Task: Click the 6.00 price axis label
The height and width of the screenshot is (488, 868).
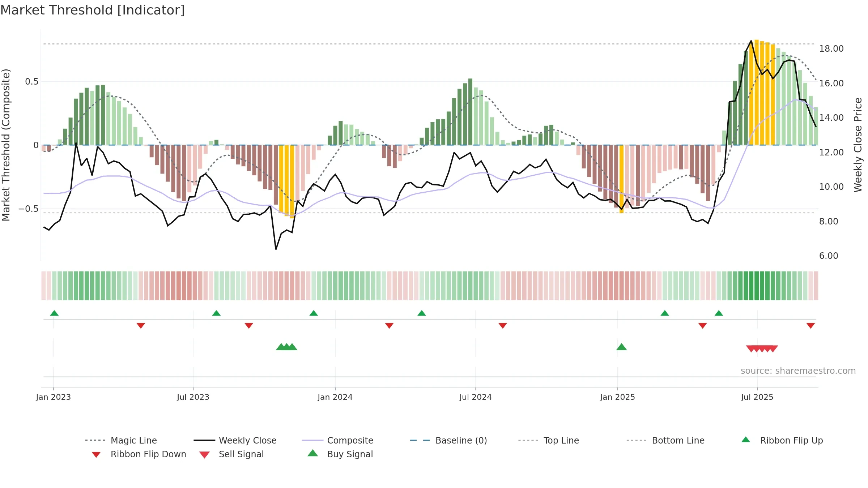Action: tap(829, 256)
